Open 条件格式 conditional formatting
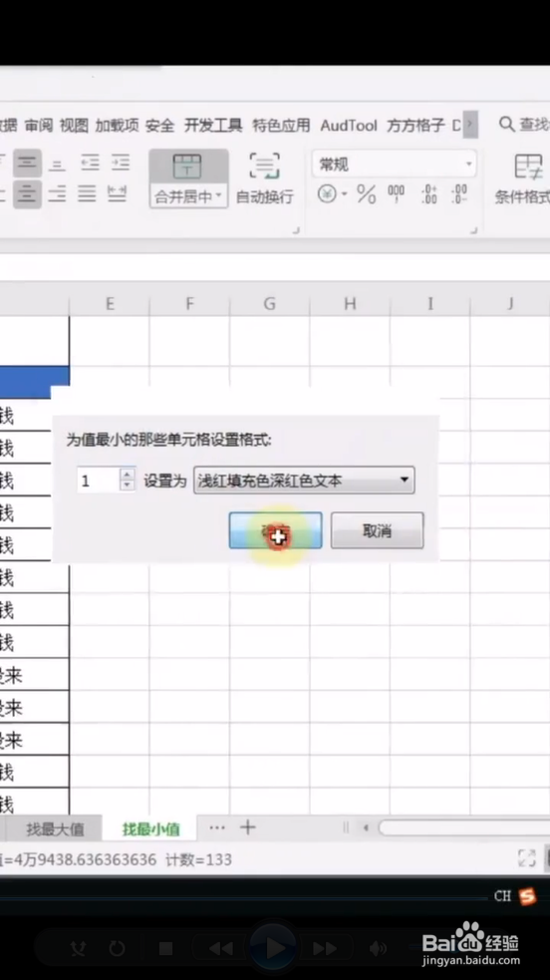550x980 pixels. [x=523, y=179]
